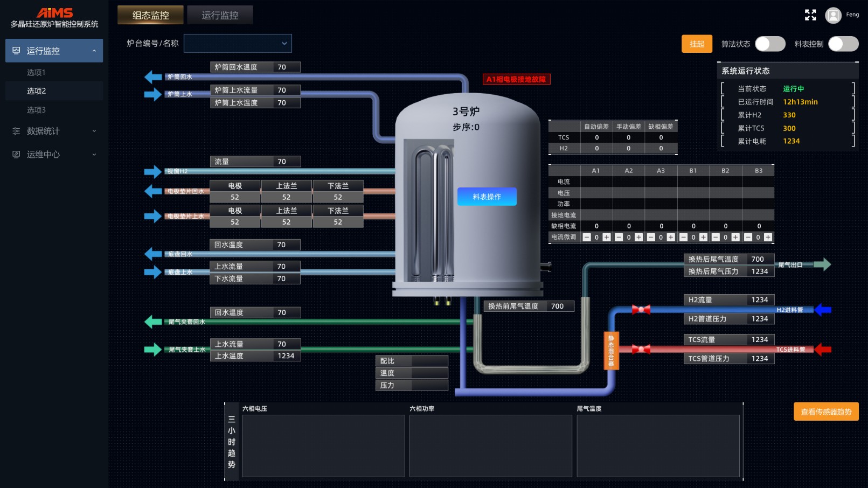Click the 步序:0 label on furnace

[466, 127]
